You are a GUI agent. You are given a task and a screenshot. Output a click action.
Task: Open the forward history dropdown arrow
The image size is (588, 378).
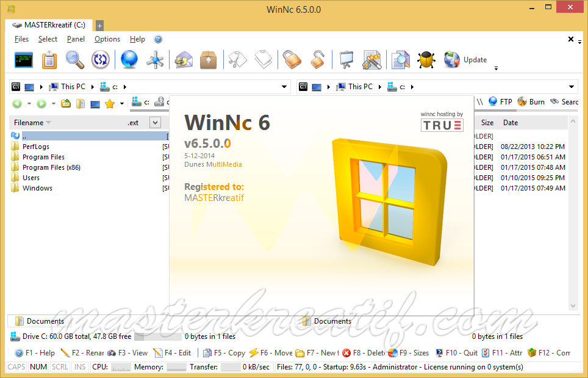click(53, 104)
